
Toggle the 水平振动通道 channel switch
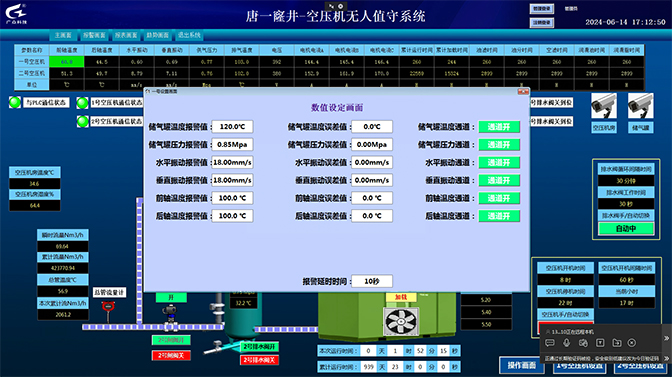(x=499, y=162)
